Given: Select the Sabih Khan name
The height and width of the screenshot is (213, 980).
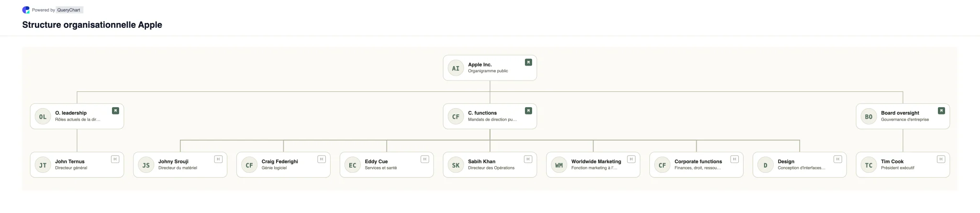Looking at the screenshot, I should click(482, 161).
